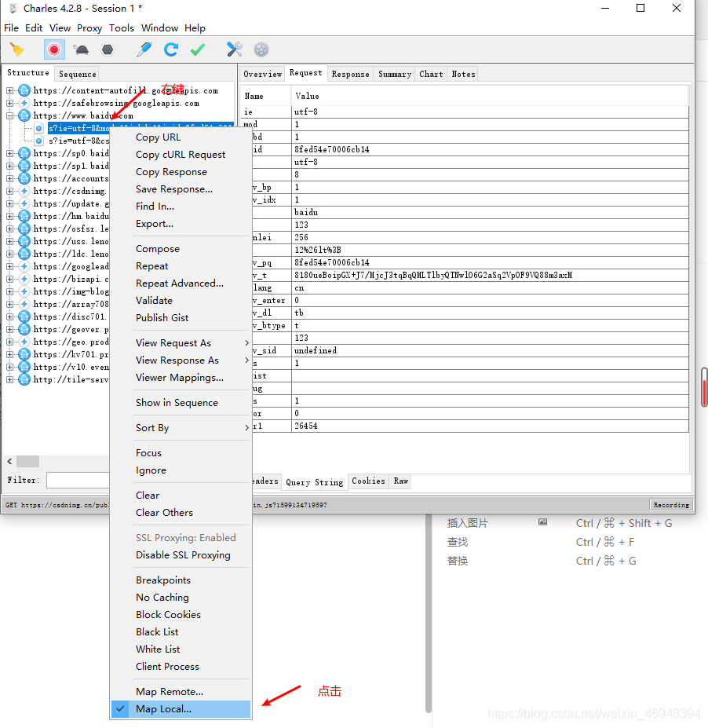Click globe icon of kv701.pr host
This screenshot has width=708, height=728.
[24, 354]
